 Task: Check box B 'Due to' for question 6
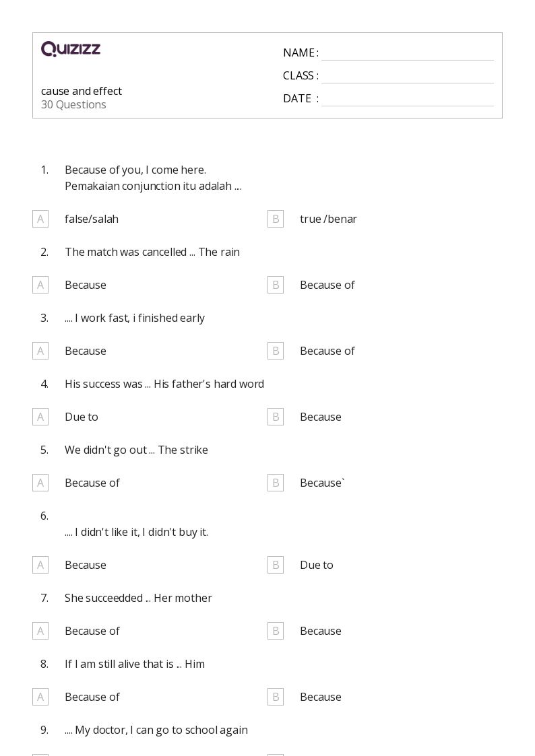click(x=276, y=565)
